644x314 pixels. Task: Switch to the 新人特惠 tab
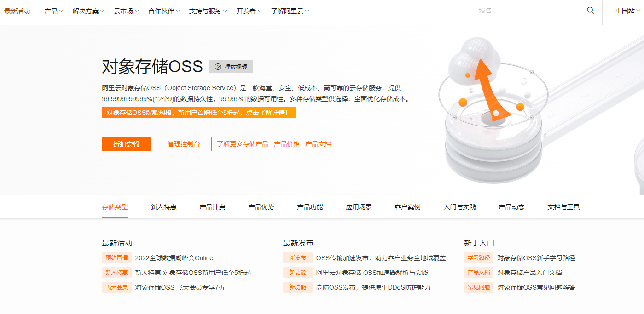click(163, 207)
